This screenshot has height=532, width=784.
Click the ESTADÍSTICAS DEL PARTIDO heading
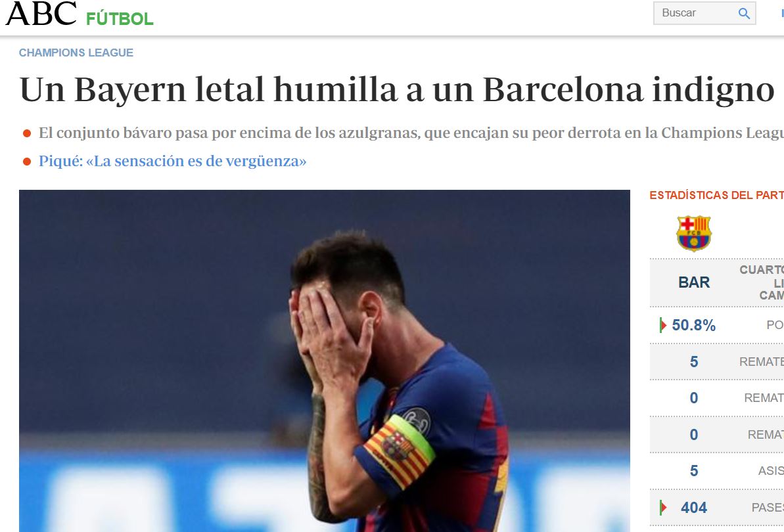(x=716, y=195)
